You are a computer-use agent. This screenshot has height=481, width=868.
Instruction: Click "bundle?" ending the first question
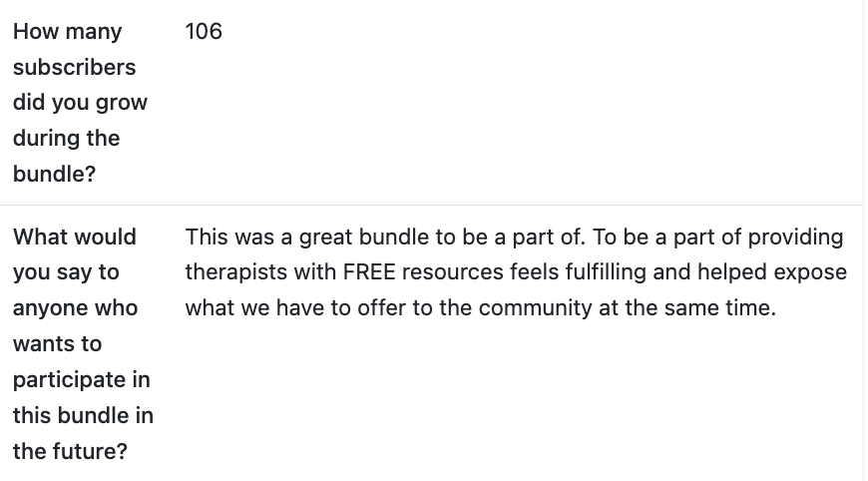54,174
